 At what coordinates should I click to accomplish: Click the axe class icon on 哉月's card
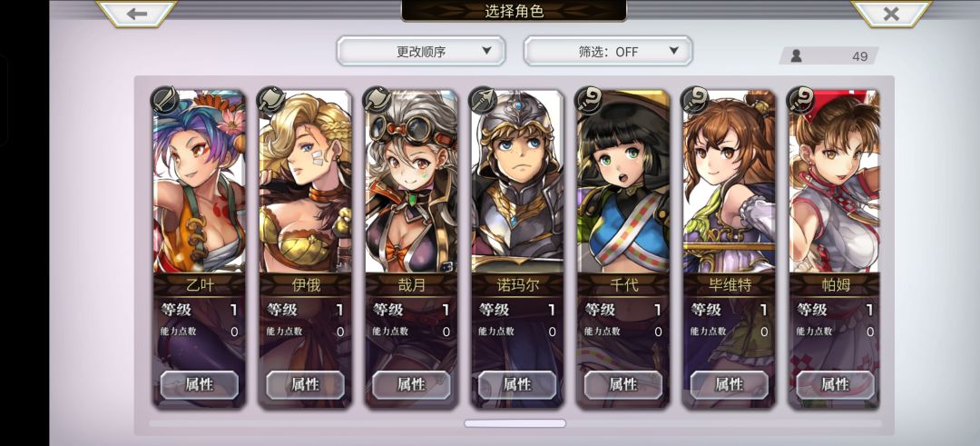(x=377, y=99)
